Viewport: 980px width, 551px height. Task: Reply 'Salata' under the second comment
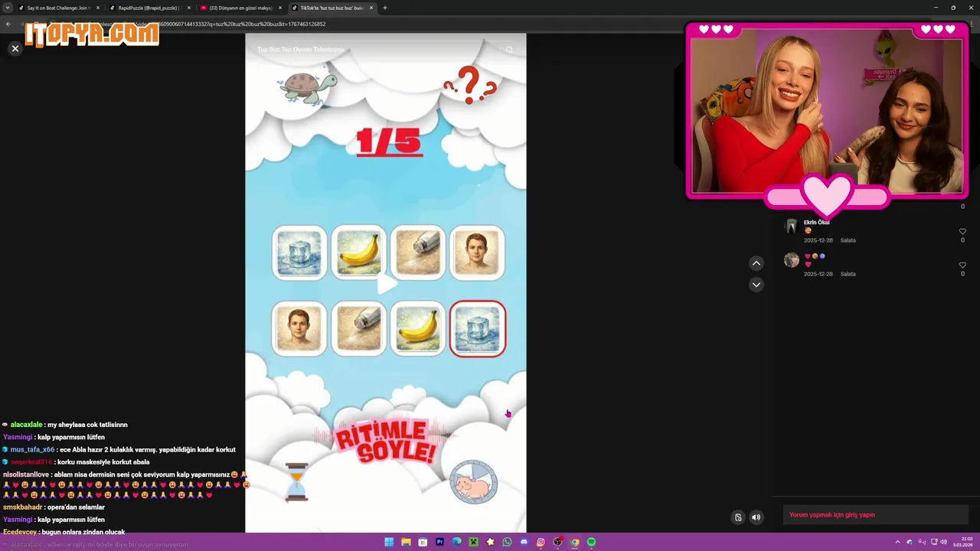tap(848, 274)
